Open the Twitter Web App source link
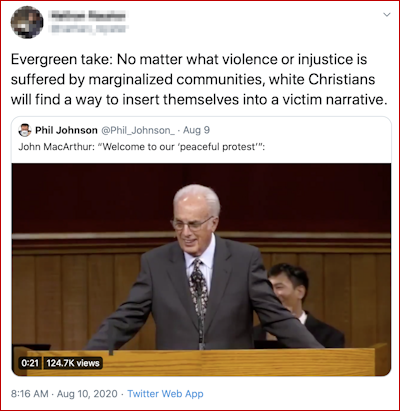The height and width of the screenshot is (411, 400). pos(165,394)
